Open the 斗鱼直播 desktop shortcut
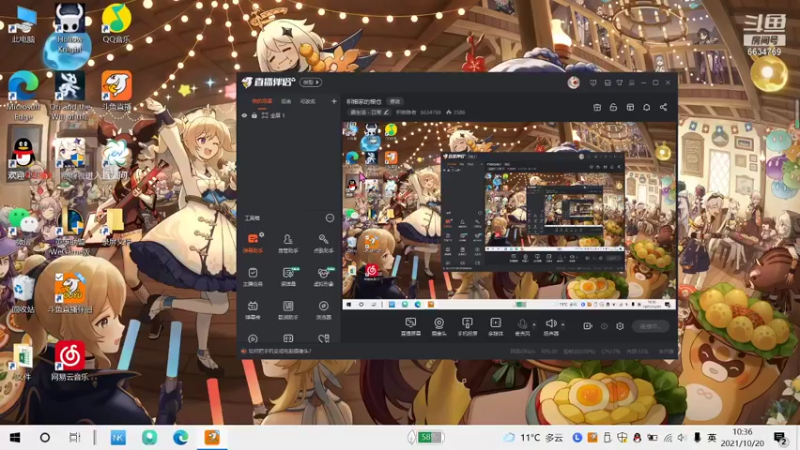The height and width of the screenshot is (450, 800). tap(116, 91)
